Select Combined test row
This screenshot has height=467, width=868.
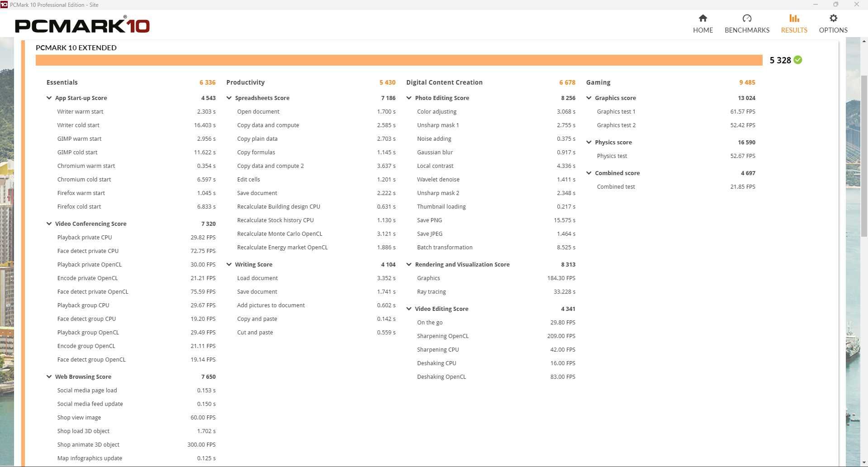[676, 186]
